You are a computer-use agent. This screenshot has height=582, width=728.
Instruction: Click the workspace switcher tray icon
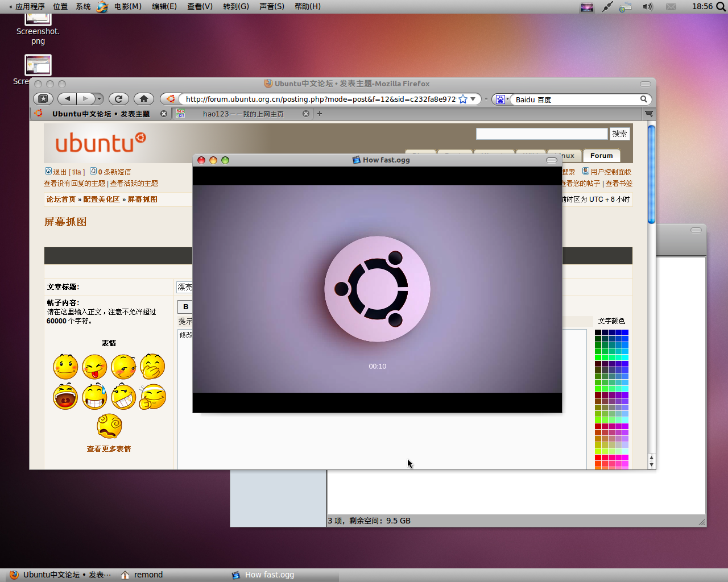tap(587, 7)
